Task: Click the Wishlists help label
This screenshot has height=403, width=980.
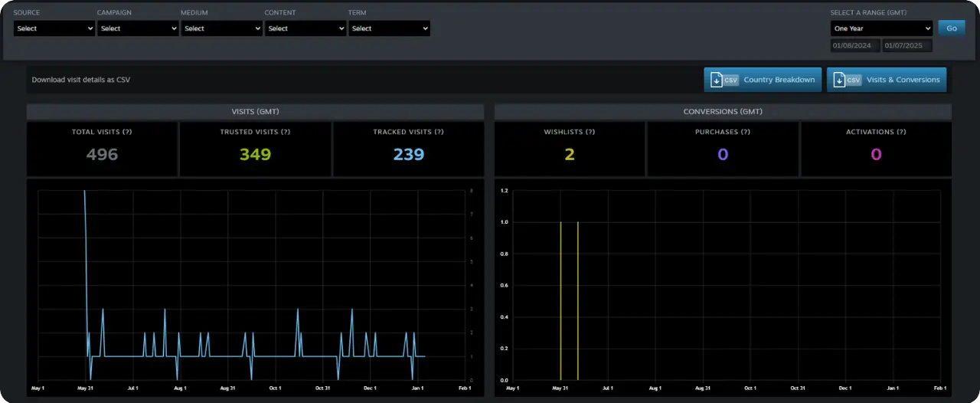Action: 570,132
